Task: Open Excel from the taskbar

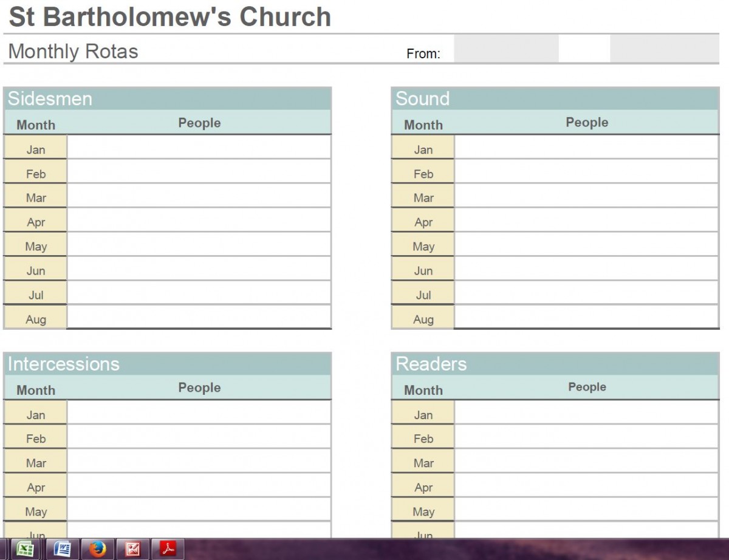Action: [x=26, y=549]
